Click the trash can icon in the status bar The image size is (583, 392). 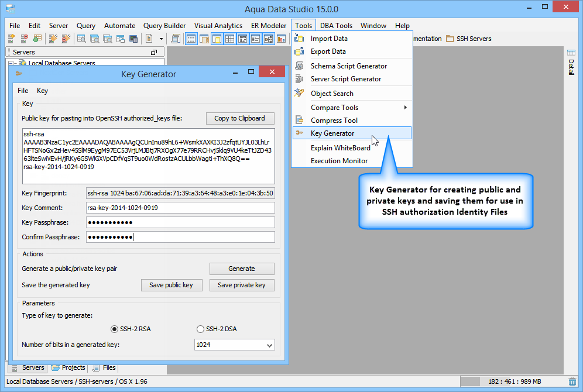[572, 381]
